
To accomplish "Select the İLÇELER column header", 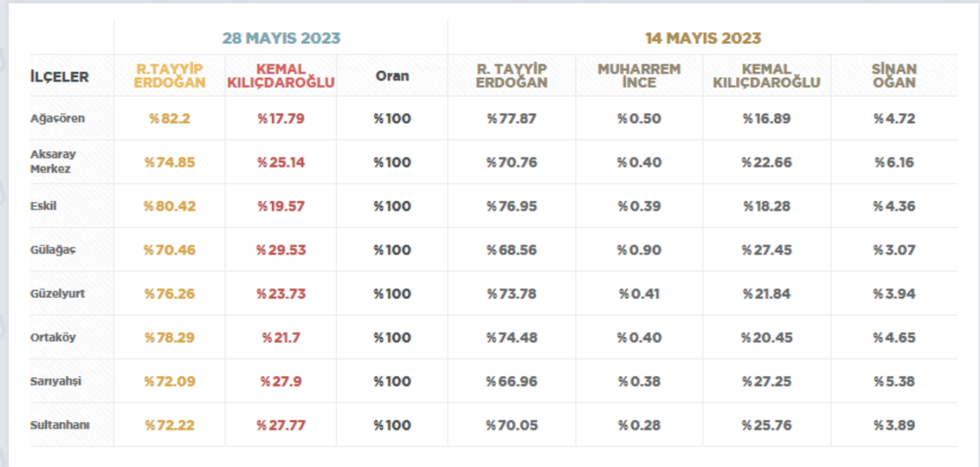I will click(60, 77).
